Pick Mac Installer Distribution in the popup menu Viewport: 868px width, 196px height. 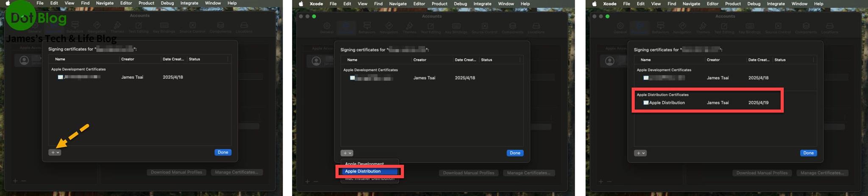click(x=370, y=179)
